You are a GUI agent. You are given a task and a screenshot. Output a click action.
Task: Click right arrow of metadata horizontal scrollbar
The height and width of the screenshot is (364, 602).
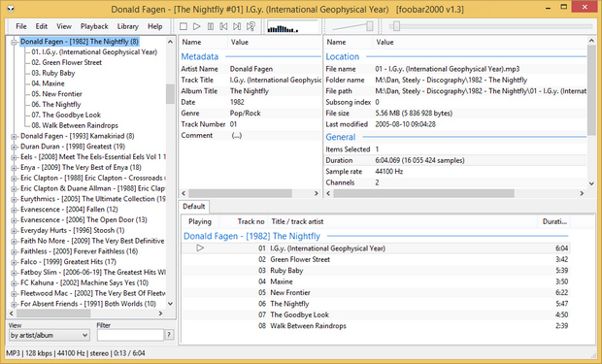click(317, 193)
